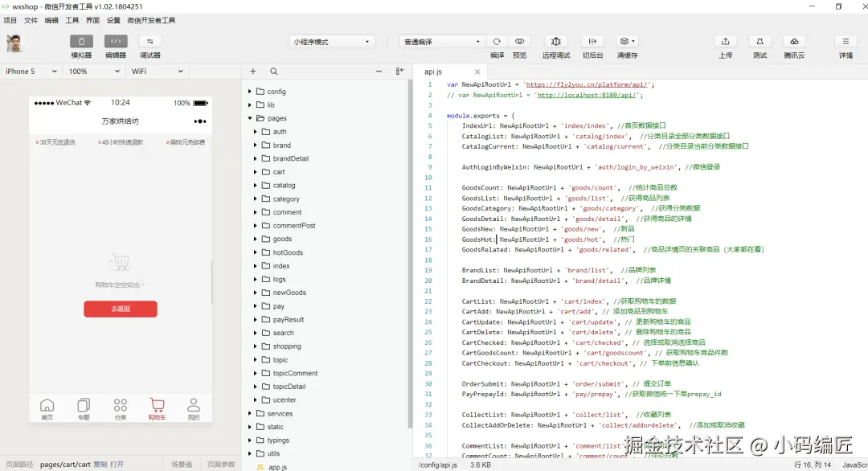
Task: Click the compile refresh icon
Action: 497,42
